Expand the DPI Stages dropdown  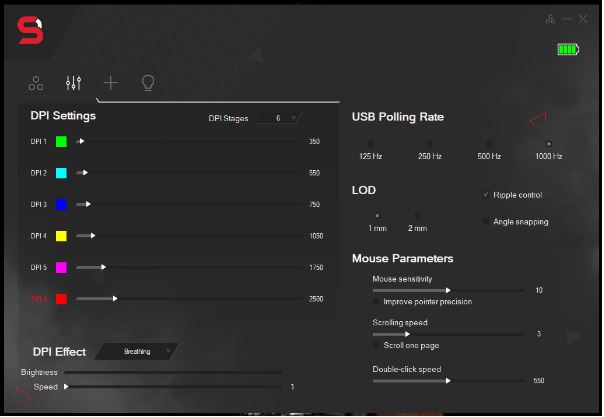click(x=279, y=118)
